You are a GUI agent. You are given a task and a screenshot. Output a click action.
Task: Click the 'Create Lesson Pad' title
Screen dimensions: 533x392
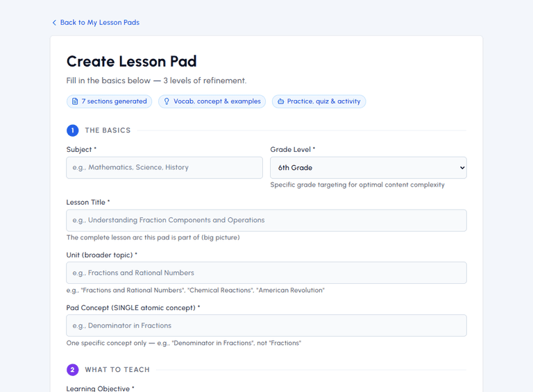[132, 62]
